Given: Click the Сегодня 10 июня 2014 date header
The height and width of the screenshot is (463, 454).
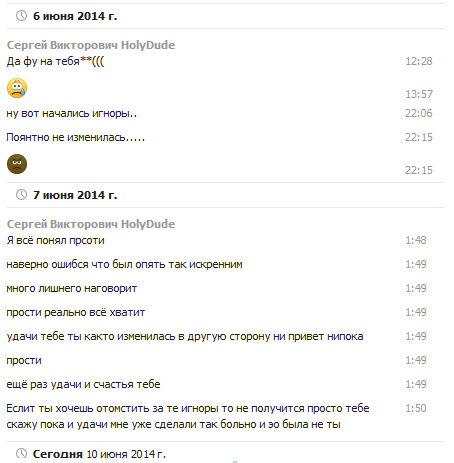Looking at the screenshot, I should click(99, 454).
